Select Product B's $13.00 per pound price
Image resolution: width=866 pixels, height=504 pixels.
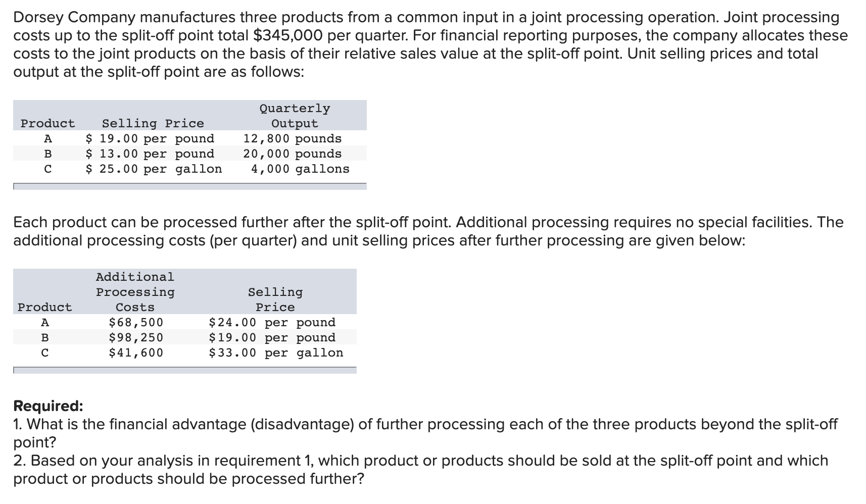[150, 154]
